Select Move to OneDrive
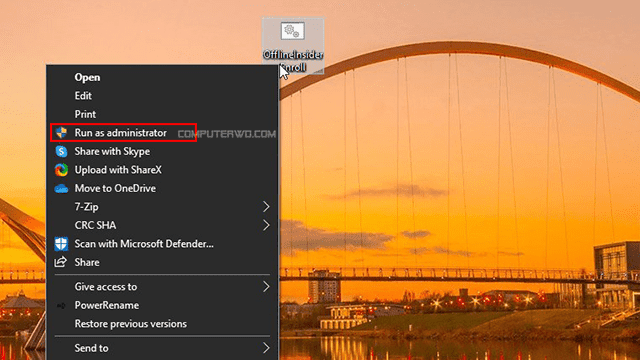Image resolution: width=640 pixels, height=360 pixels. (x=162, y=188)
